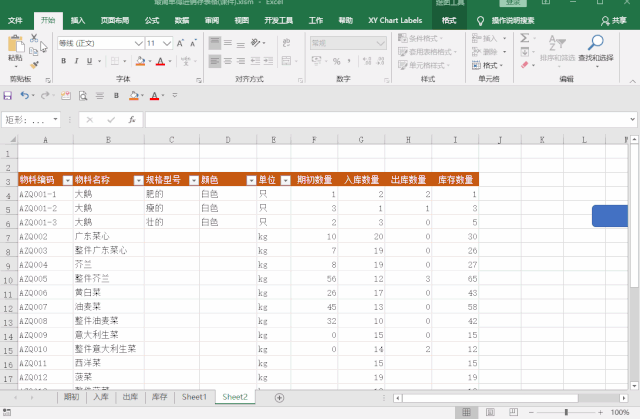Expand the 物料名称 column filter dropdown
640x419 pixels.
pyautogui.click(x=138, y=180)
